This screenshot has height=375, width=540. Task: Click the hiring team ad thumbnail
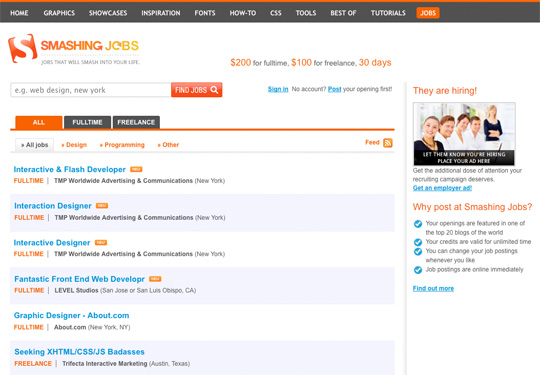point(464,134)
